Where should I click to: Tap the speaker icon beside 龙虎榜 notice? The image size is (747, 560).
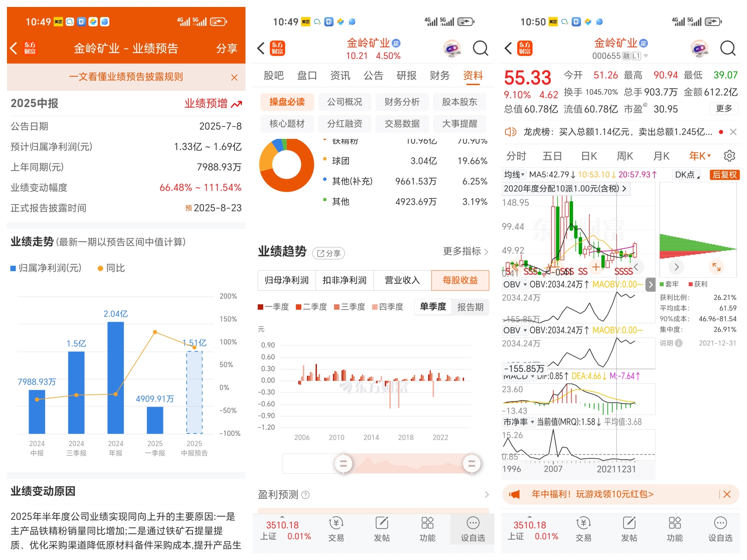(x=511, y=132)
